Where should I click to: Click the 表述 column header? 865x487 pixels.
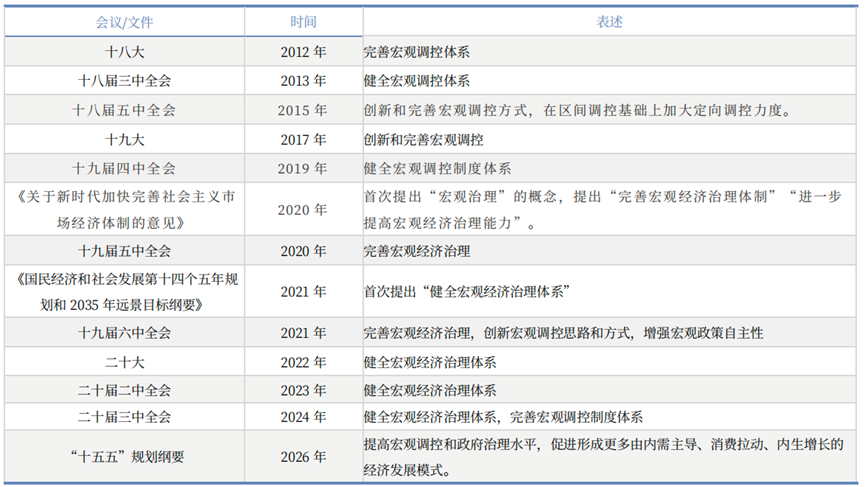(610, 22)
